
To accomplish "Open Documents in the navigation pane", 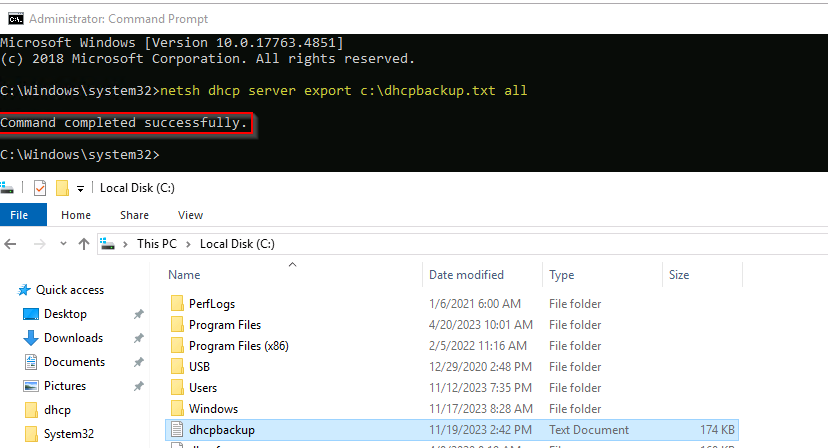I will (x=74, y=362).
